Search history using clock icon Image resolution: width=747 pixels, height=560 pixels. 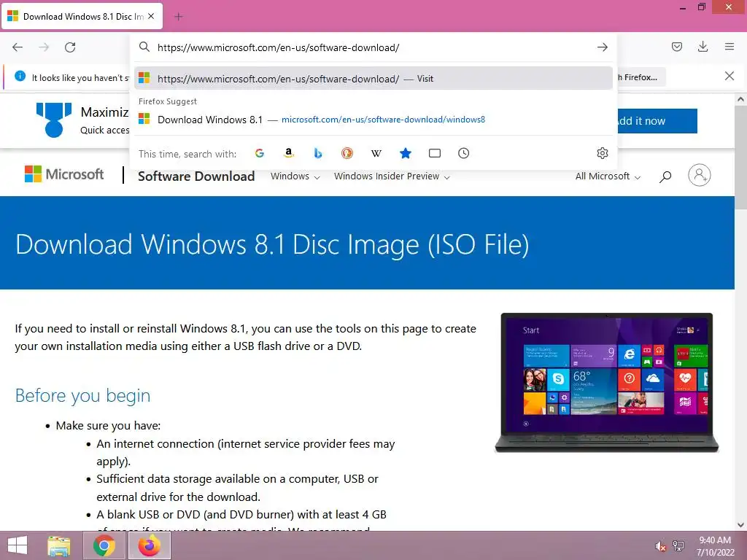click(463, 153)
